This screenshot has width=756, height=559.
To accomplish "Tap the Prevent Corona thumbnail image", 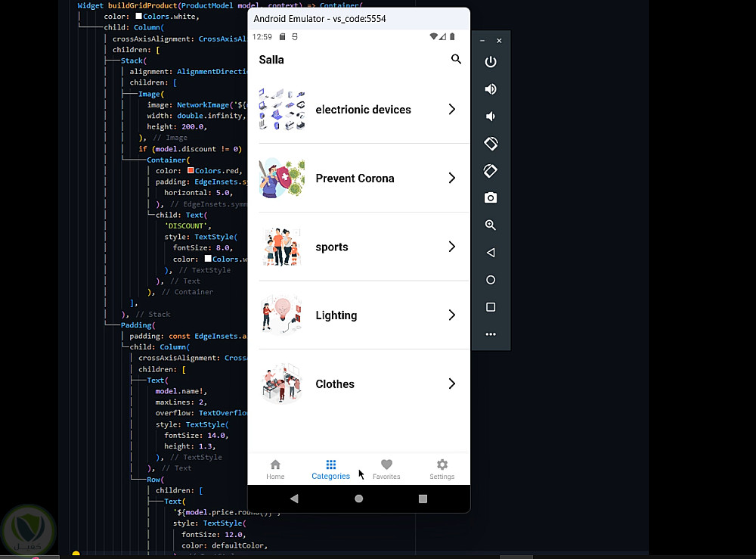I will click(x=282, y=178).
